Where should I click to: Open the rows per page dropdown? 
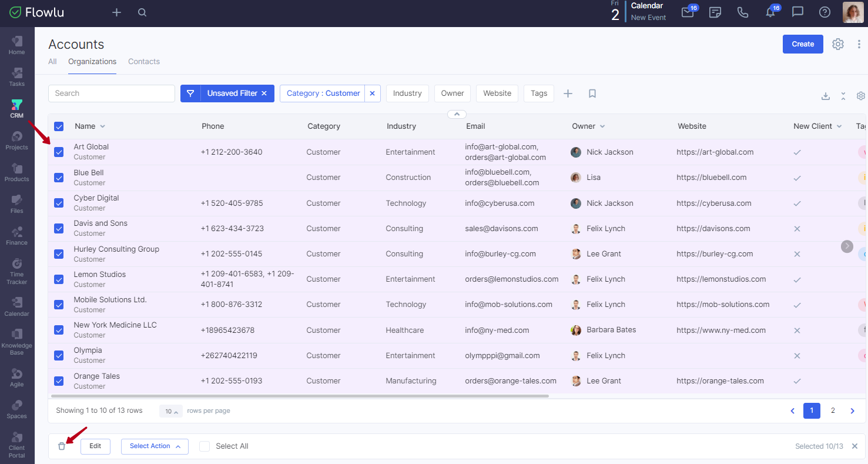click(x=170, y=411)
